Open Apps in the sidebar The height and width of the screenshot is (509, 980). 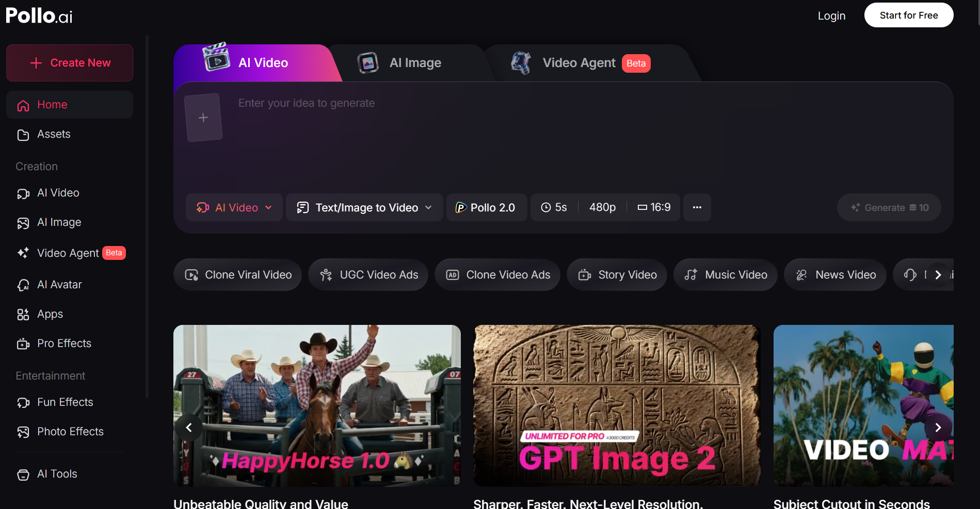[x=70, y=314]
